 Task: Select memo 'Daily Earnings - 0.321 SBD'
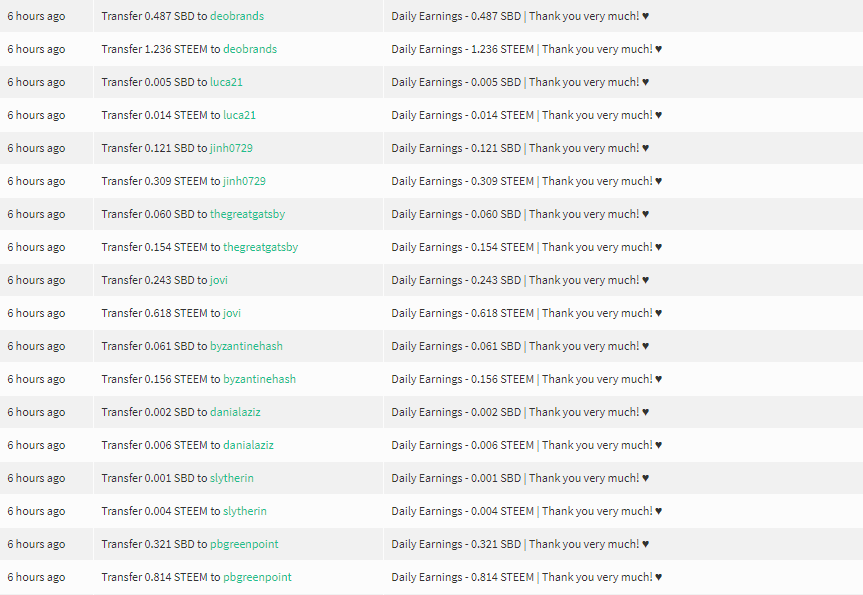pos(456,544)
